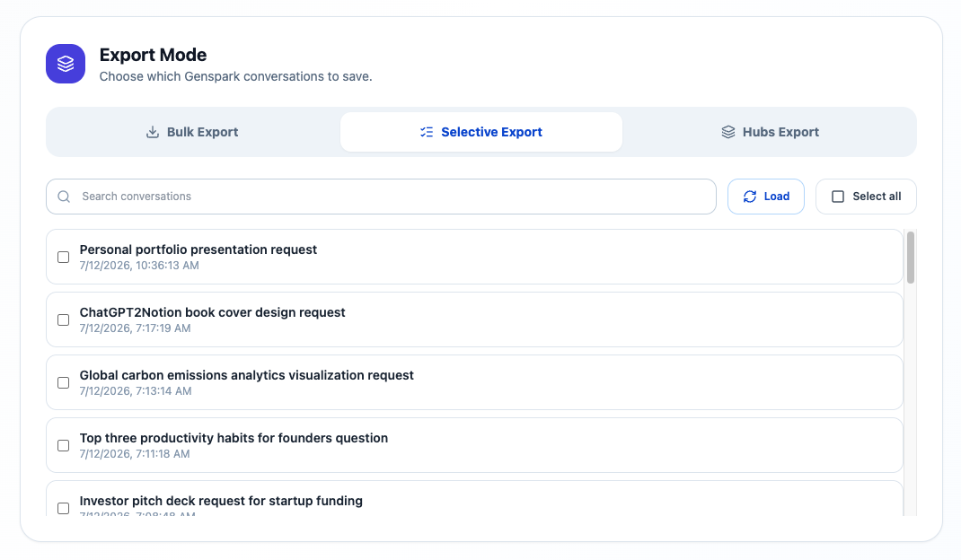961x560 pixels.
Task: Click the conversation list scrollbar thumb
Action: [911, 258]
